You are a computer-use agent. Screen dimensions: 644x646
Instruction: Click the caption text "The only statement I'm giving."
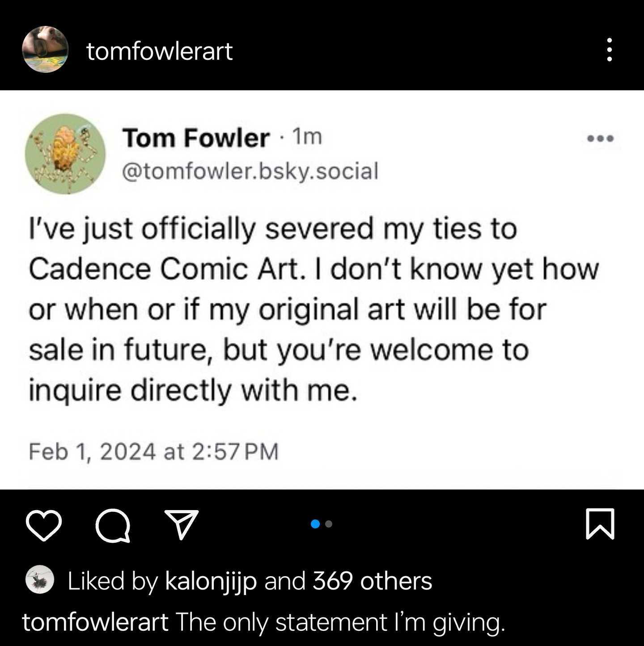click(x=340, y=622)
